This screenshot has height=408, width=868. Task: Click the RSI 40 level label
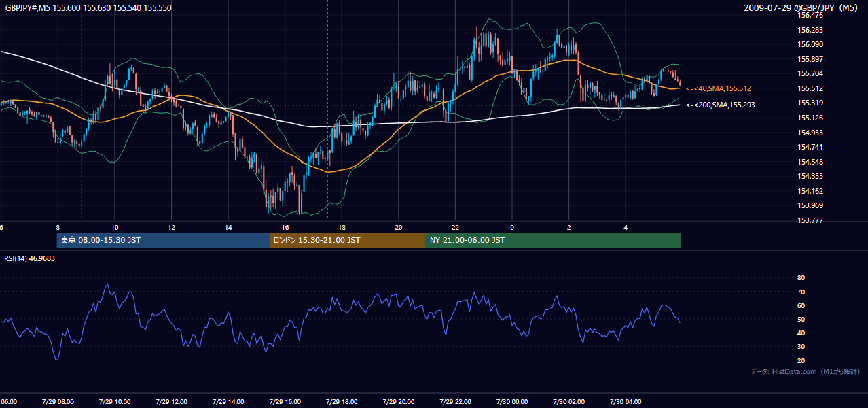coord(801,333)
